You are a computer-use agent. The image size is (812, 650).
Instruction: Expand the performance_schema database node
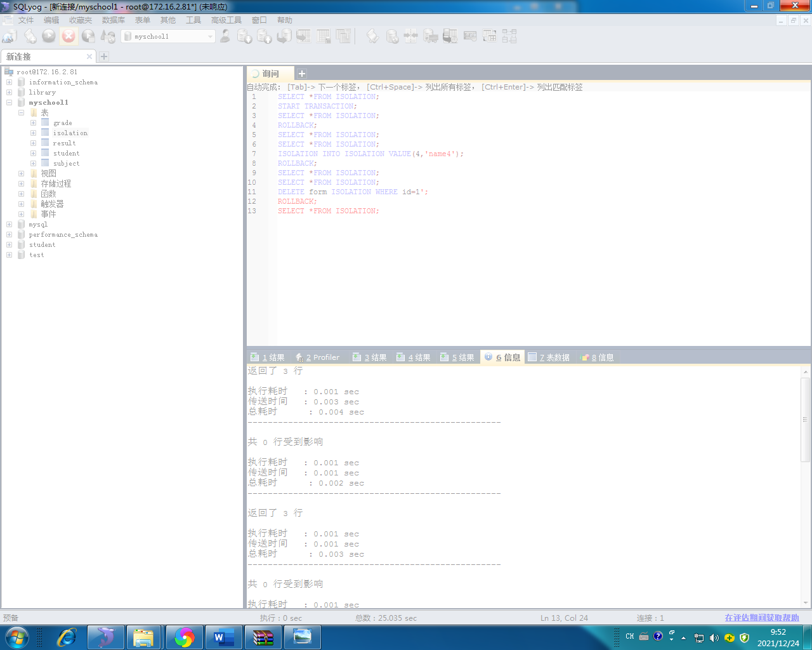(x=9, y=235)
